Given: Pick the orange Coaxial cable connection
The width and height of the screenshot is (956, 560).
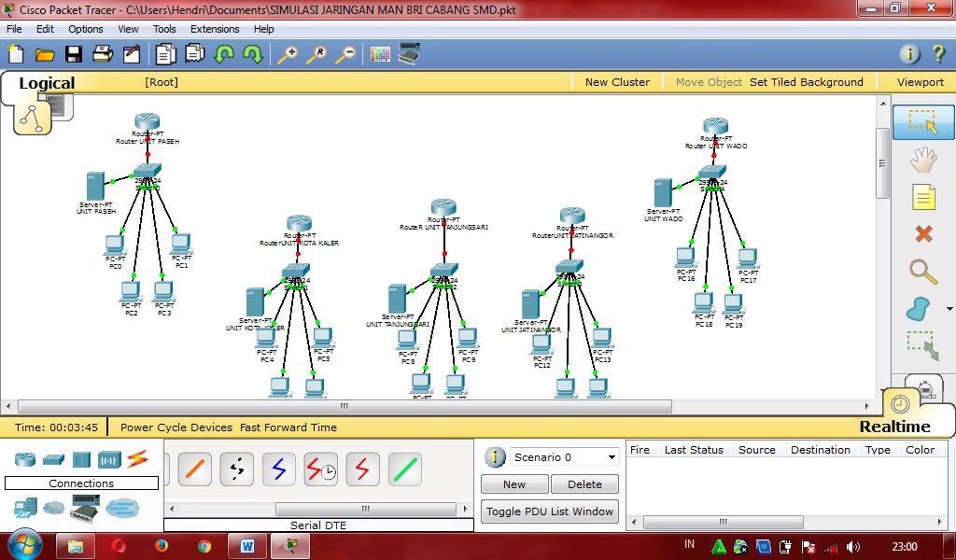Looking at the screenshot, I should click(195, 469).
